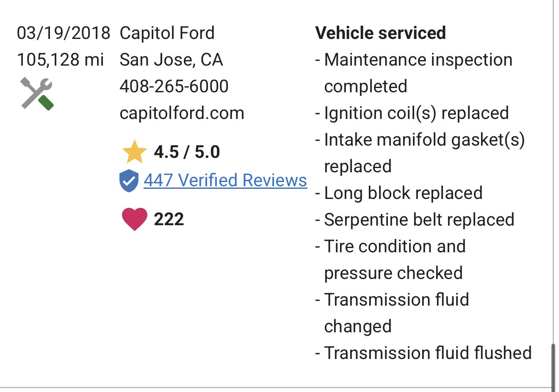Click the 105,128 mi odometer reading

click(60, 60)
